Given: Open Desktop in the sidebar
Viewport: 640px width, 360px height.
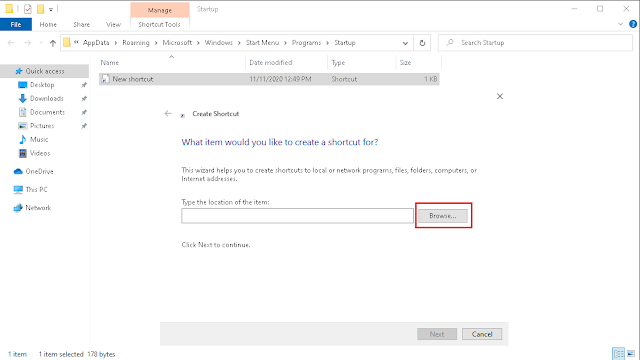Looking at the screenshot, I should (x=42, y=85).
